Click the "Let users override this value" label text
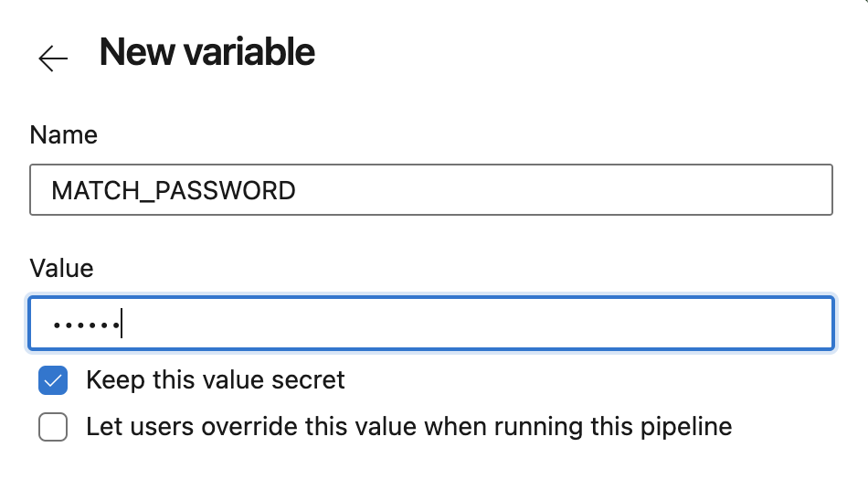This screenshot has height=490, width=868. [408, 427]
